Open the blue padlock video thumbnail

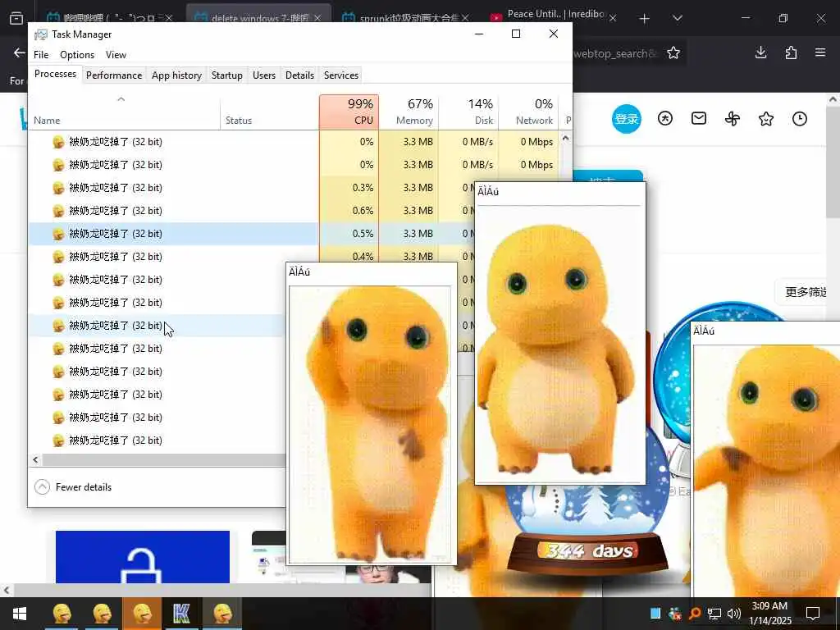click(x=143, y=557)
